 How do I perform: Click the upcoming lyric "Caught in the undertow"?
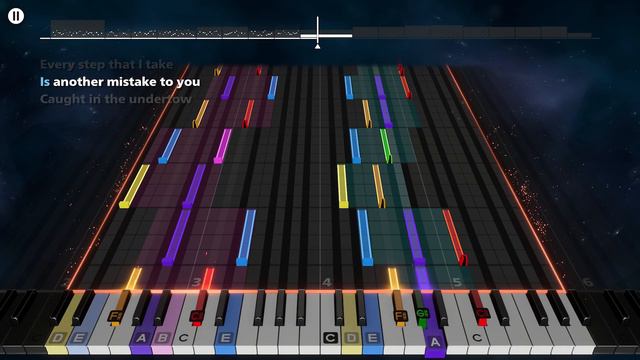coord(116,99)
